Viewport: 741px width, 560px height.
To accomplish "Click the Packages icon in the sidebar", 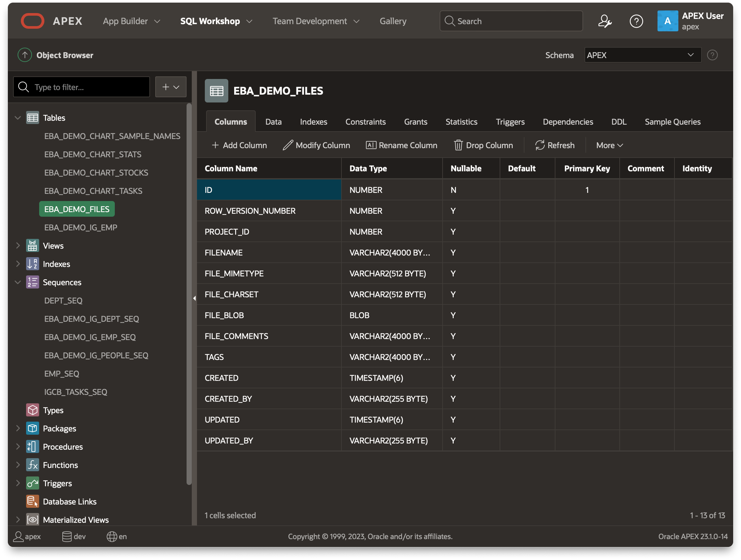I will (32, 428).
